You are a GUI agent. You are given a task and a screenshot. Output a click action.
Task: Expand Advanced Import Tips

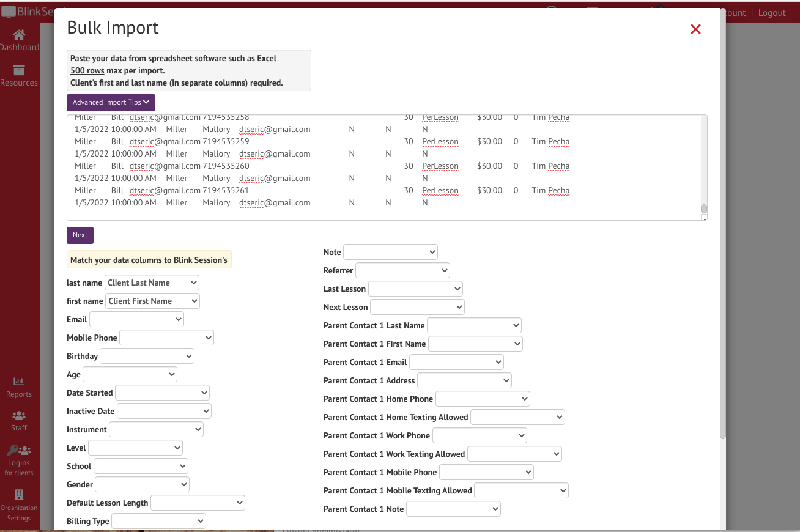point(111,102)
